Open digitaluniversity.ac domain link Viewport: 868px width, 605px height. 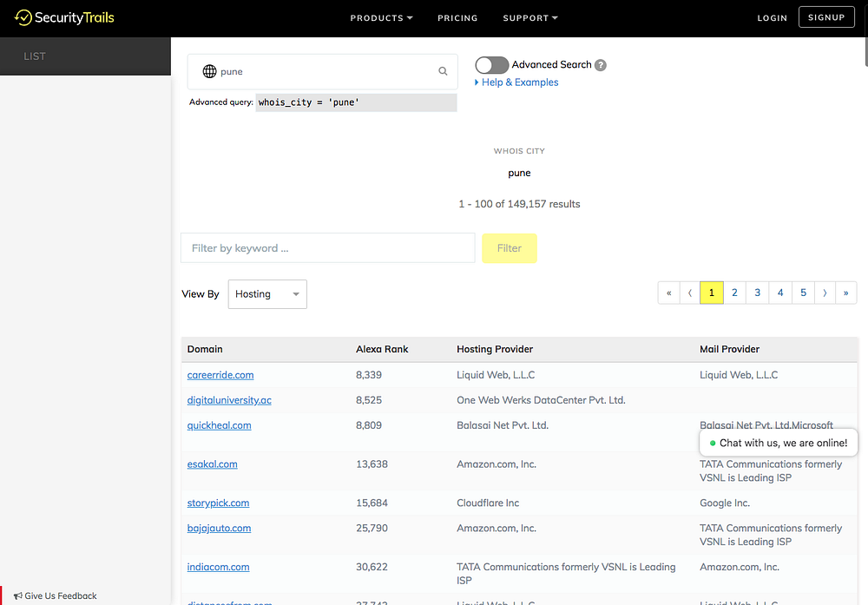[229, 400]
